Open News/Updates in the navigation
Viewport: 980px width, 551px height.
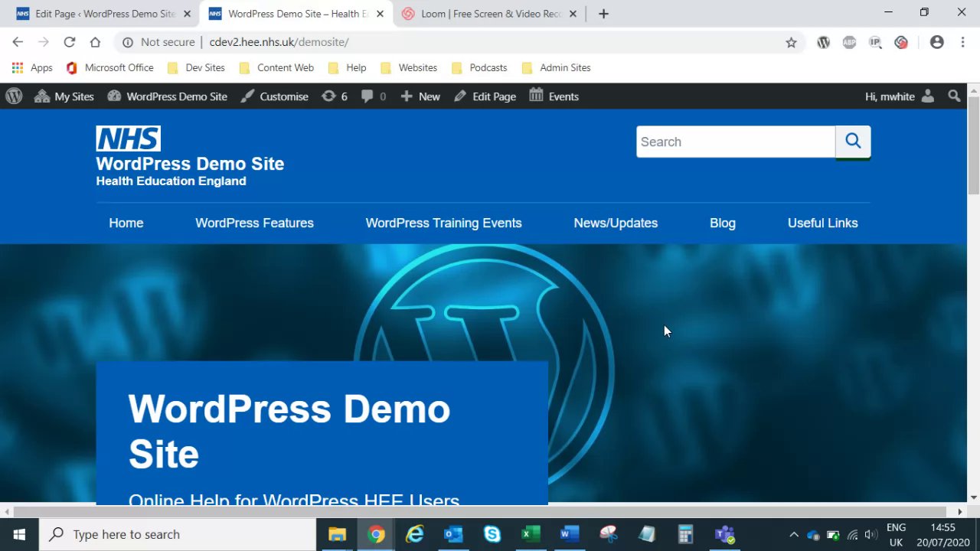pos(616,223)
